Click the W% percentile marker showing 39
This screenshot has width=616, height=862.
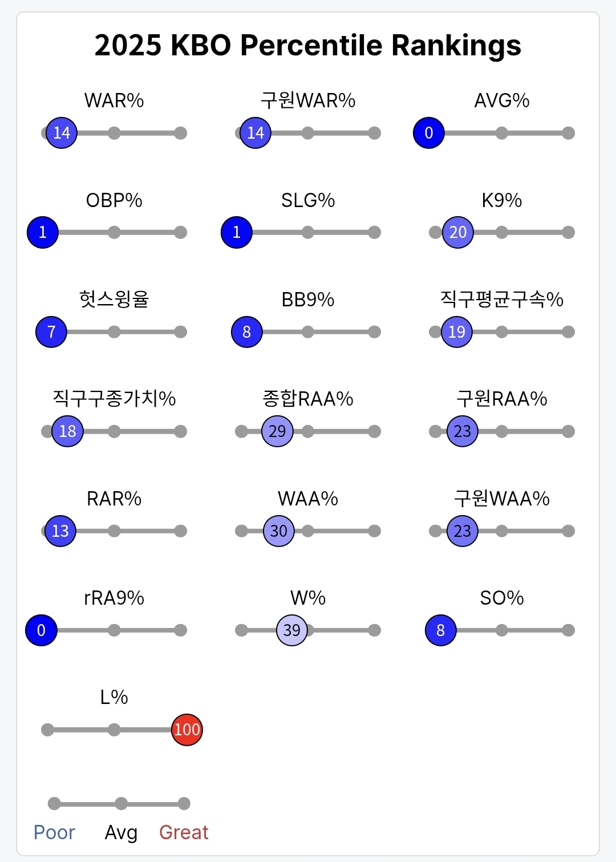(x=291, y=630)
